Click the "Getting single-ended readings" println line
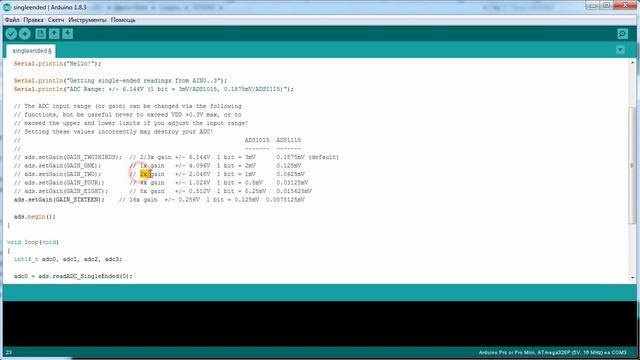Image resolution: width=640 pixels, height=360 pixels. point(120,81)
